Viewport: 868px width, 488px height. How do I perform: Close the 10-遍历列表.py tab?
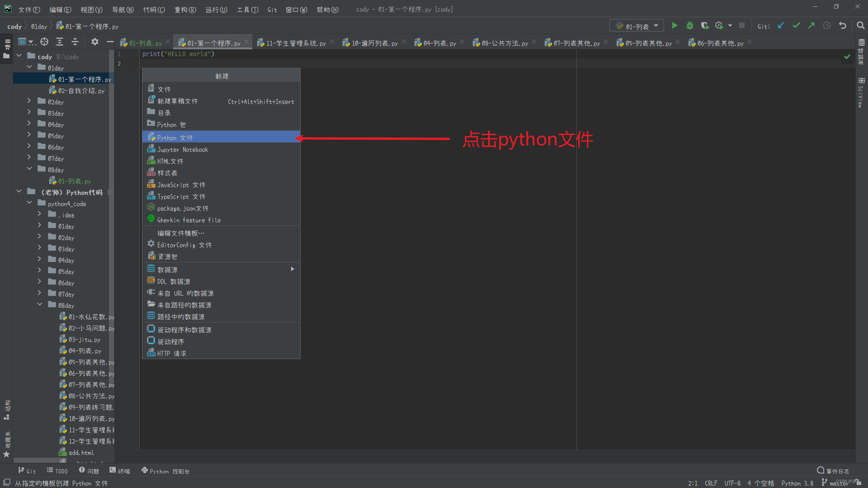click(404, 42)
